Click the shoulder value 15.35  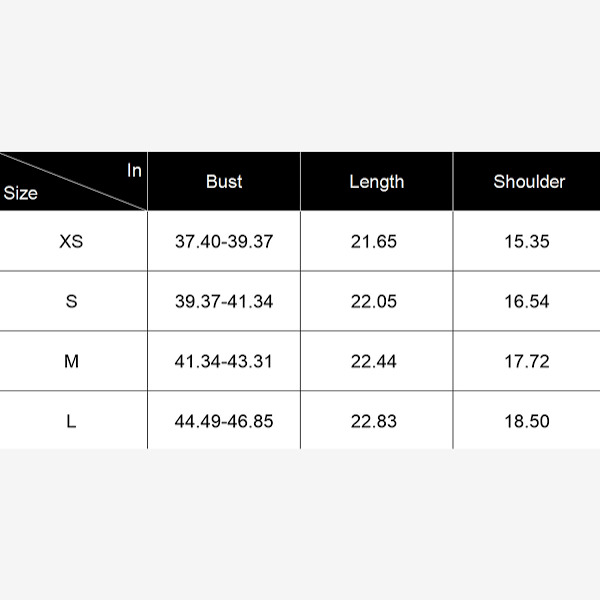[526, 241]
